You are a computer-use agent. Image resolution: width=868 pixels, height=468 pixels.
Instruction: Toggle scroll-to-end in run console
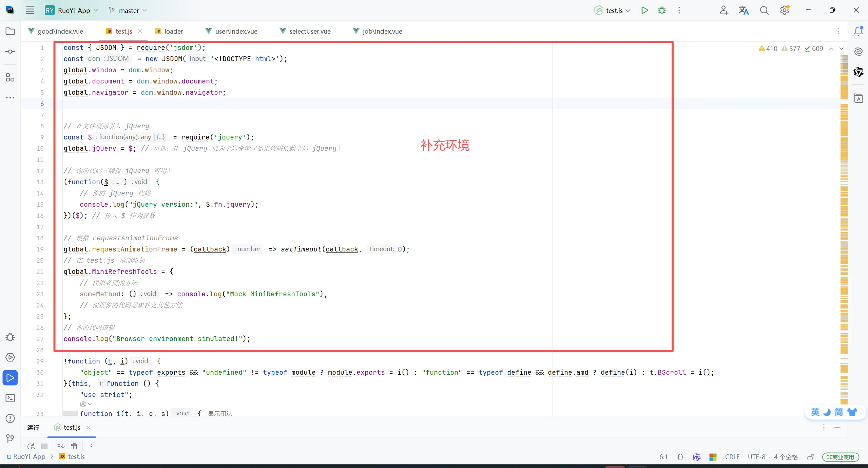(x=61, y=446)
